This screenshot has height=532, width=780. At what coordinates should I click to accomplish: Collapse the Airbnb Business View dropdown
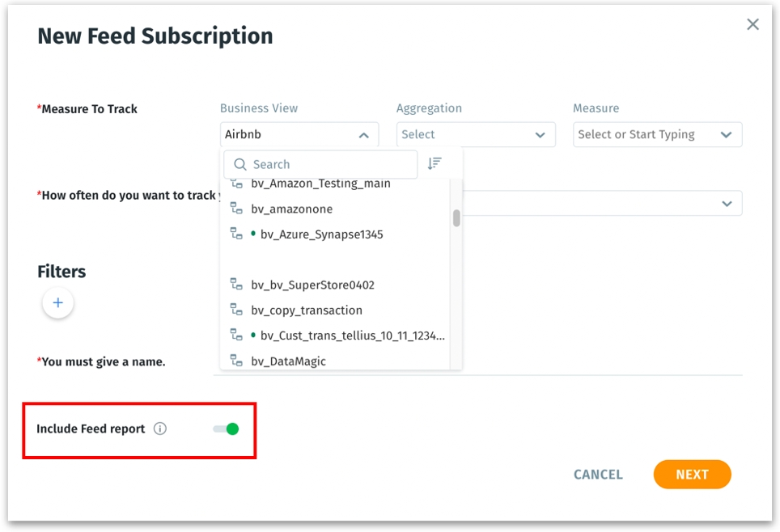coord(364,135)
